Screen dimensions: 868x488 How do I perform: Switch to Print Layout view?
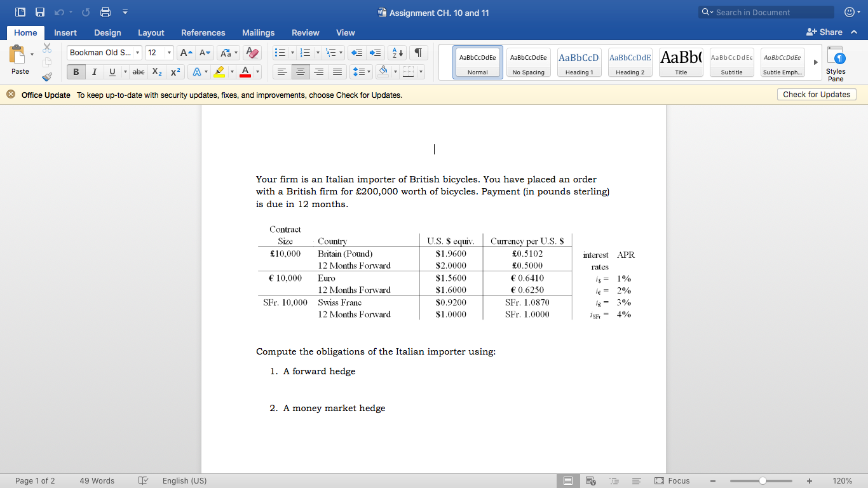(x=567, y=481)
